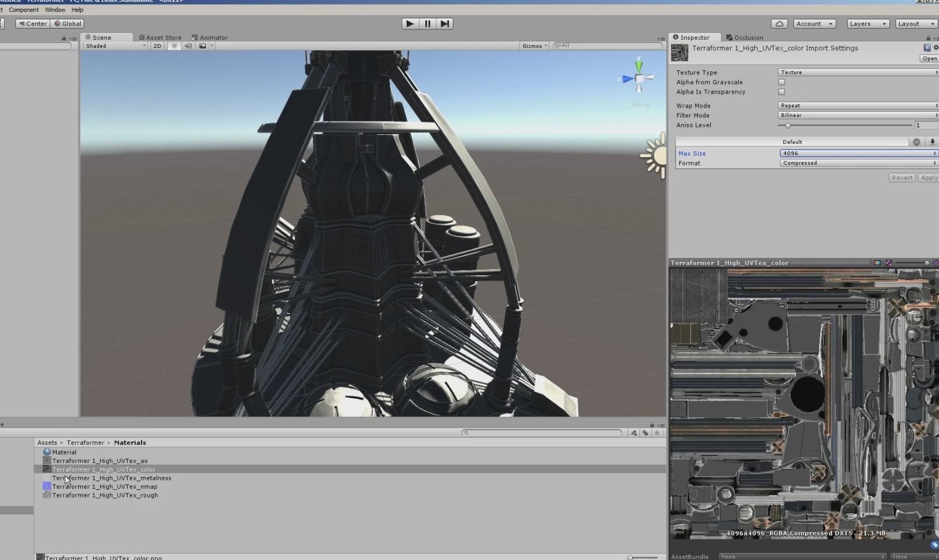Select the directional light sun gizmo
Viewport: 939px width, 560px height.
(654, 155)
